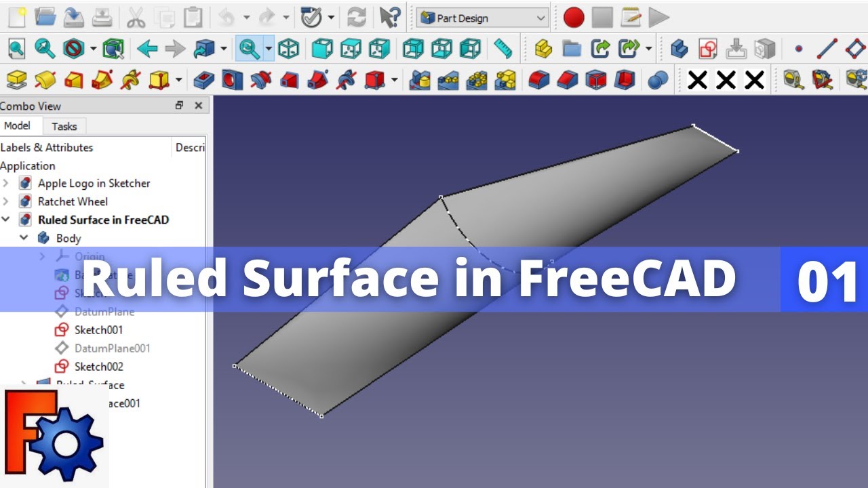The height and width of the screenshot is (488, 868).
Task: Click the Additive Pipe icon
Action: pyautogui.click(x=102, y=80)
